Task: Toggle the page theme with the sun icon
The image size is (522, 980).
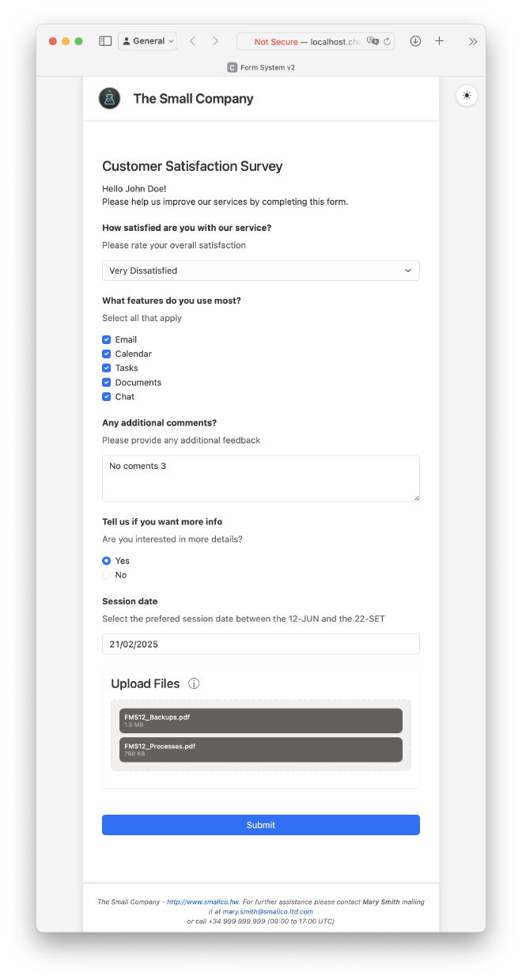Action: pos(467,96)
